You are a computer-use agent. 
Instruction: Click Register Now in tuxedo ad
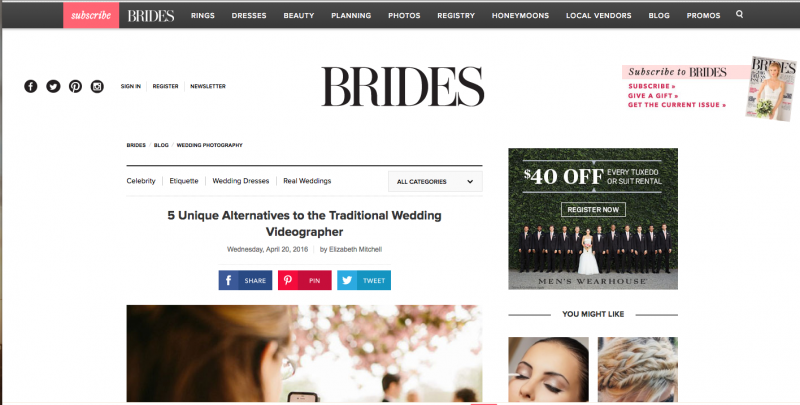point(593,210)
